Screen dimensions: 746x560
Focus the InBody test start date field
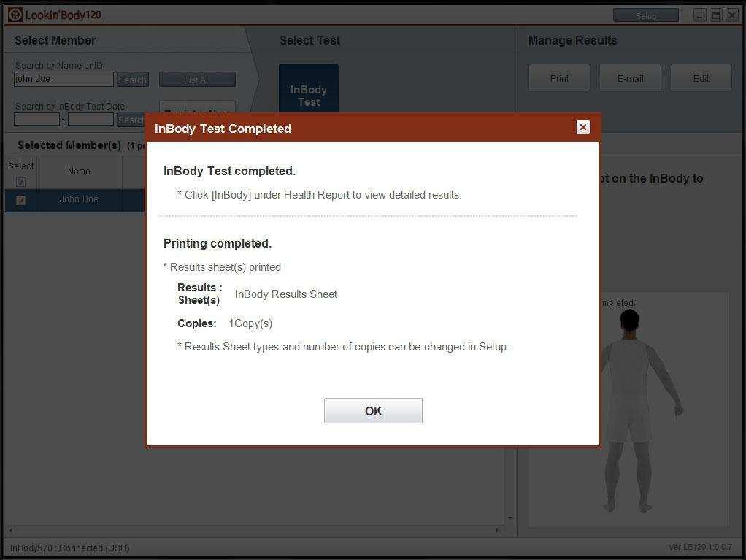(36, 120)
